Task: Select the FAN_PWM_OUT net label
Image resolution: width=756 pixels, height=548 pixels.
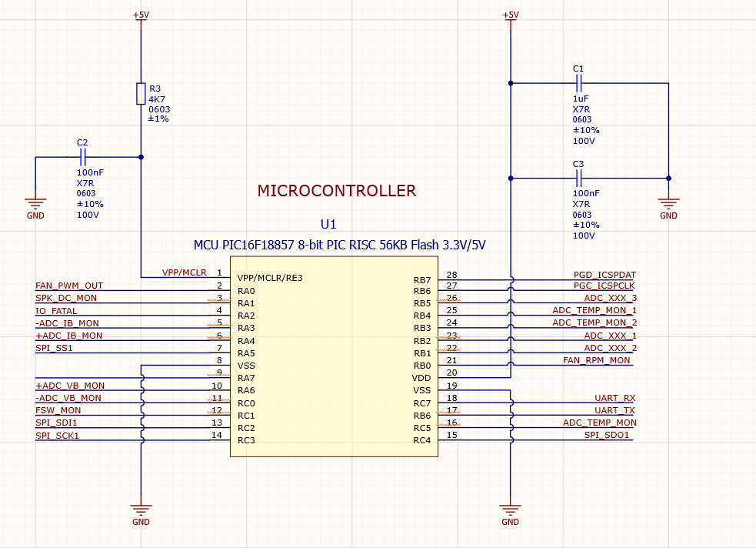Action: [x=69, y=286]
